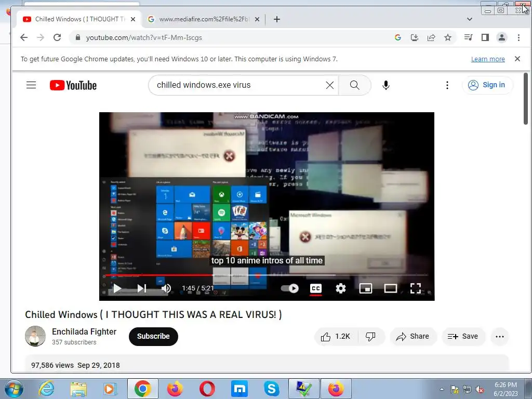This screenshot has width=532, height=399.
Task: Open the tab search chevron
Action: pos(470,19)
